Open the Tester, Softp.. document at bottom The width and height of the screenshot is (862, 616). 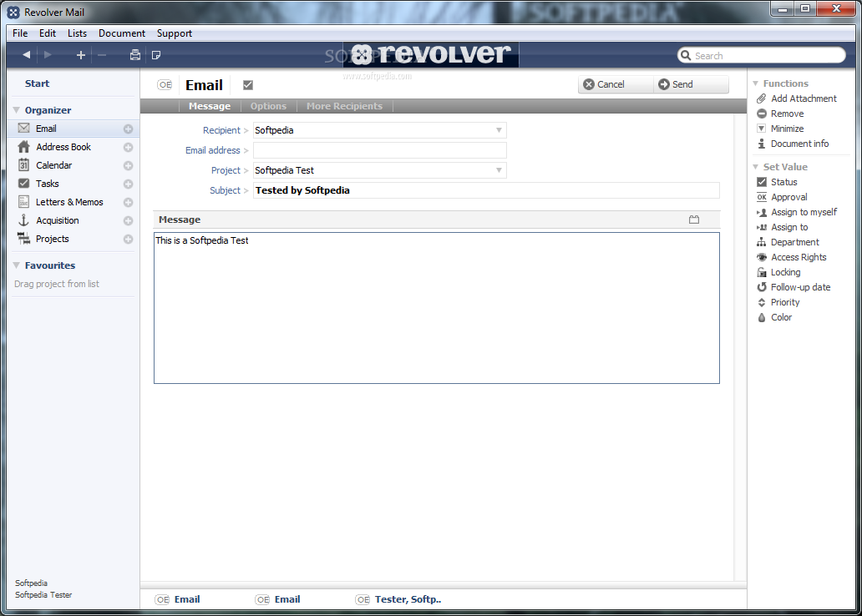[x=398, y=599]
